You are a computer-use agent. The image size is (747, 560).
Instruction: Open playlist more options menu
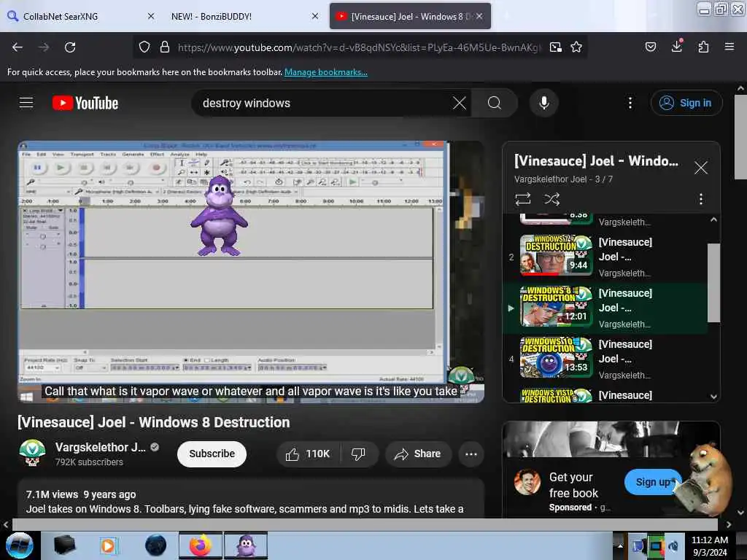coord(701,199)
